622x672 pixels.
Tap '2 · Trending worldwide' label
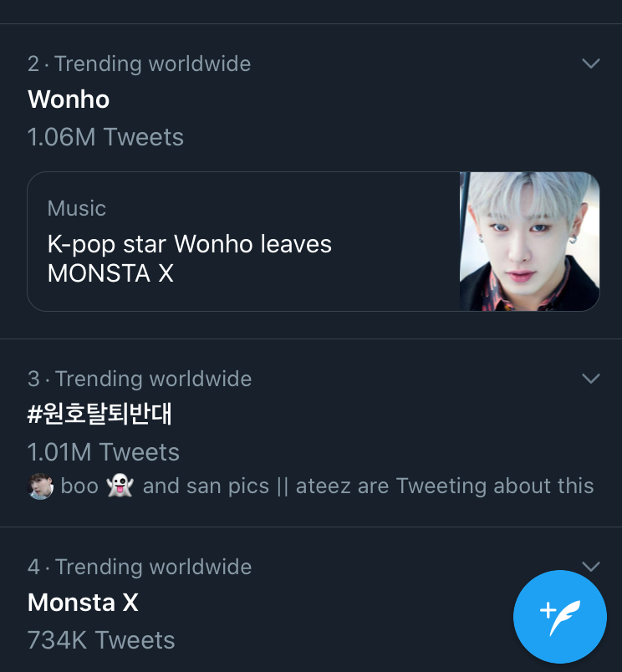[140, 64]
